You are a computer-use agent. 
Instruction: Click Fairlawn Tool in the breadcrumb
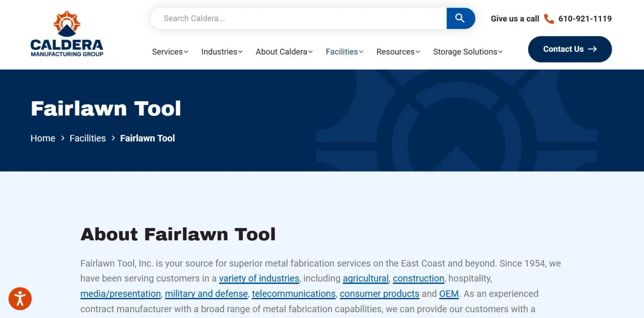pyautogui.click(x=148, y=138)
